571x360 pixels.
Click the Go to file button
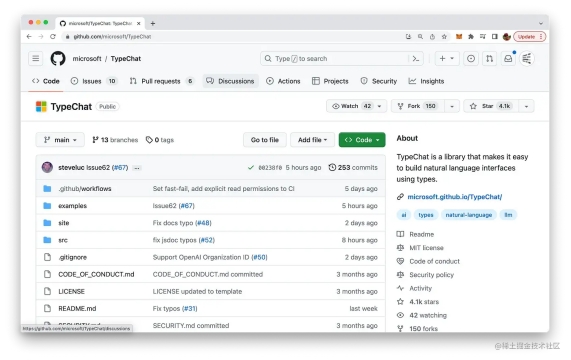(265, 140)
